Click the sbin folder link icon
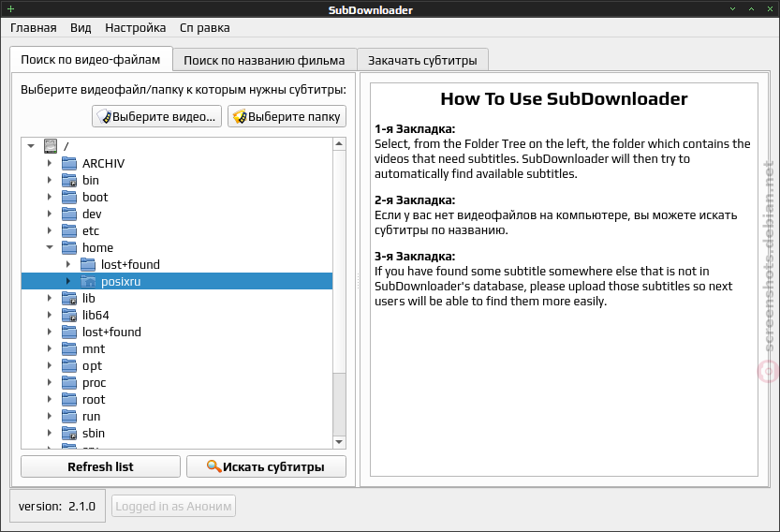Screen dimensions: 780x532 (x=69, y=433)
